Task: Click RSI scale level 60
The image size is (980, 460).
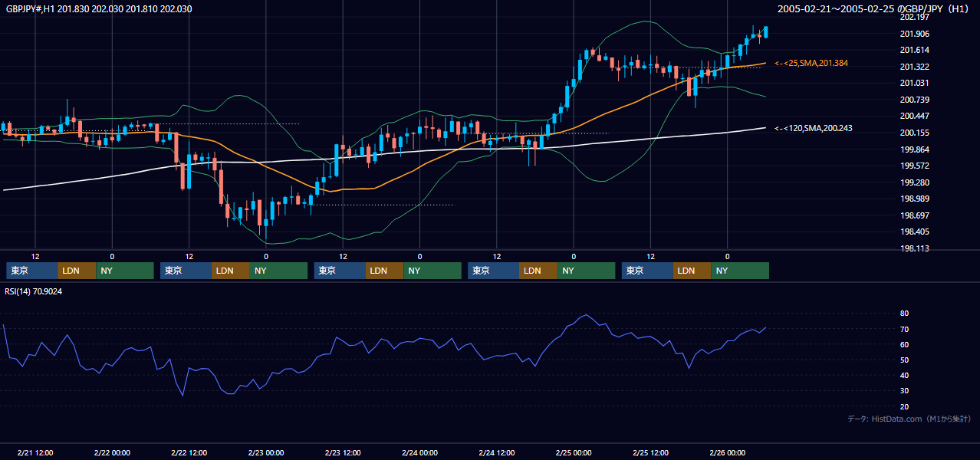Action: (904, 344)
